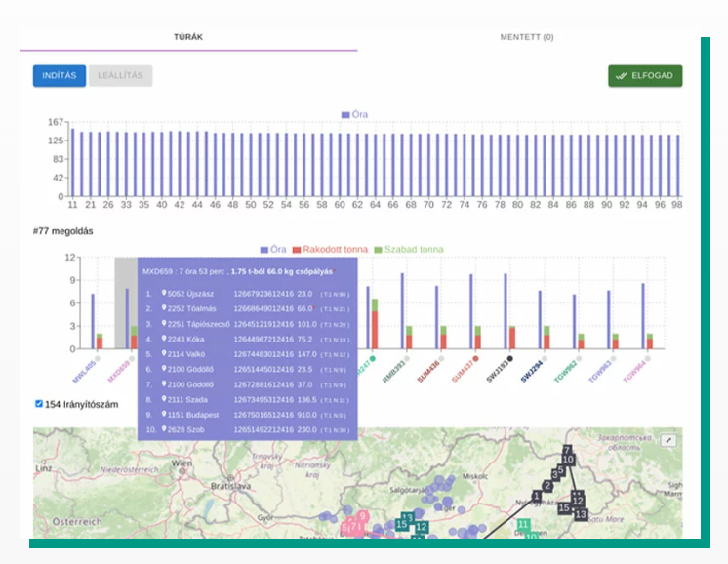This screenshot has height=564, width=728.
Task: Click the location pin beside 2111 Szada
Action: pos(164,399)
